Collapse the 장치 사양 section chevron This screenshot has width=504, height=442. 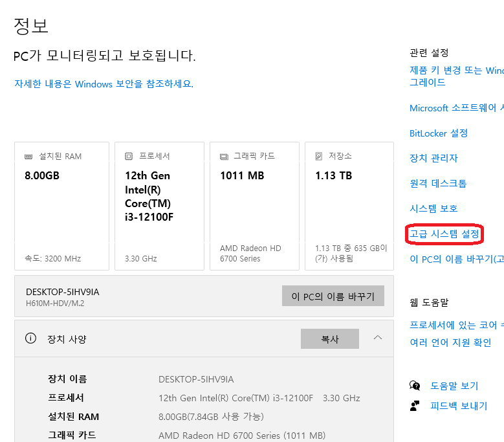tap(378, 338)
